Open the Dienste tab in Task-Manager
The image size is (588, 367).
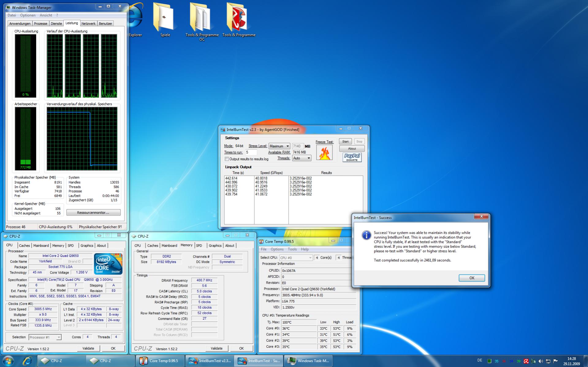click(56, 24)
